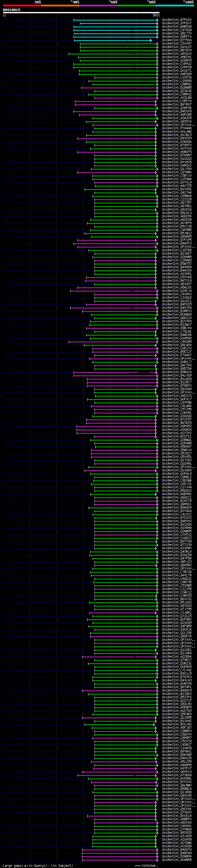The width and height of the screenshot is (197, 868).
Task: Select the label UniRef100_A7SRG8
Action: tap(176, 775)
